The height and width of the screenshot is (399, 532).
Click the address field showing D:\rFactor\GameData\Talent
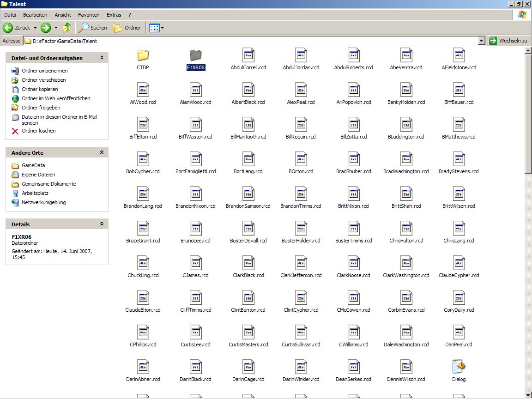251,41
